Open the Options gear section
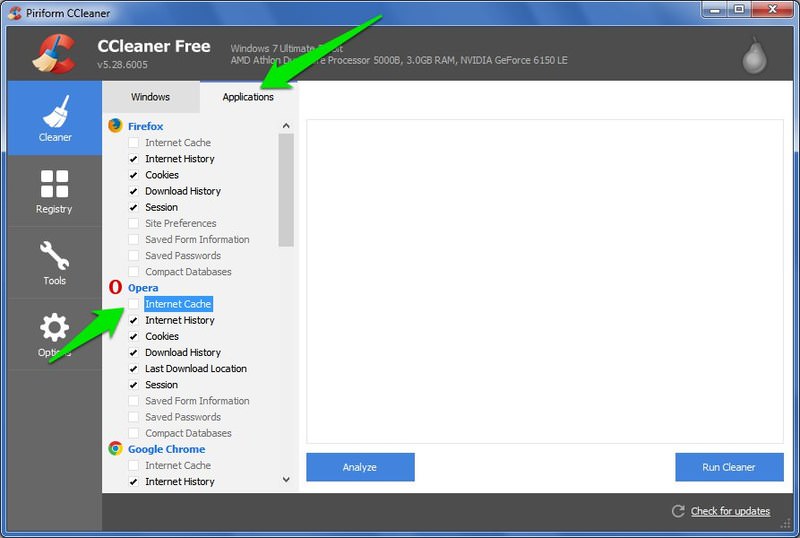800x538 pixels. pos(55,335)
